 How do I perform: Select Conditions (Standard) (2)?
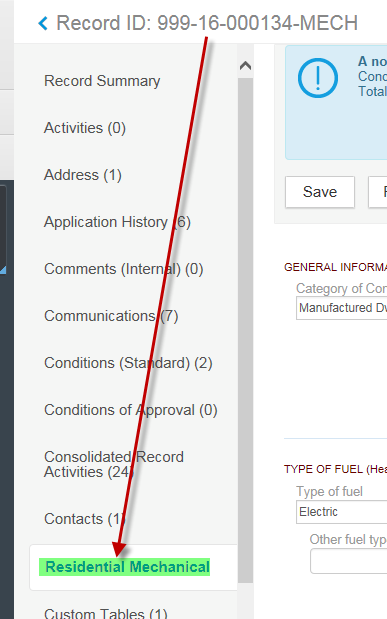click(x=128, y=363)
